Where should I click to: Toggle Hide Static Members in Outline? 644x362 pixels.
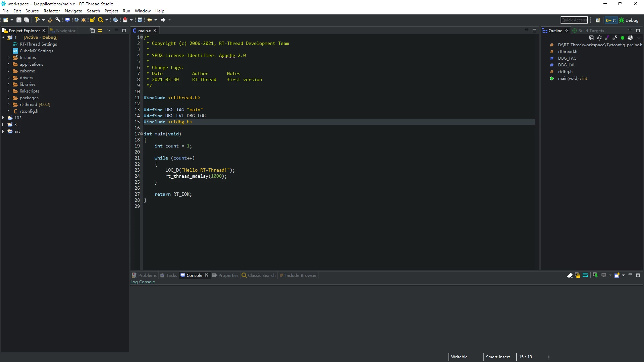[615, 38]
